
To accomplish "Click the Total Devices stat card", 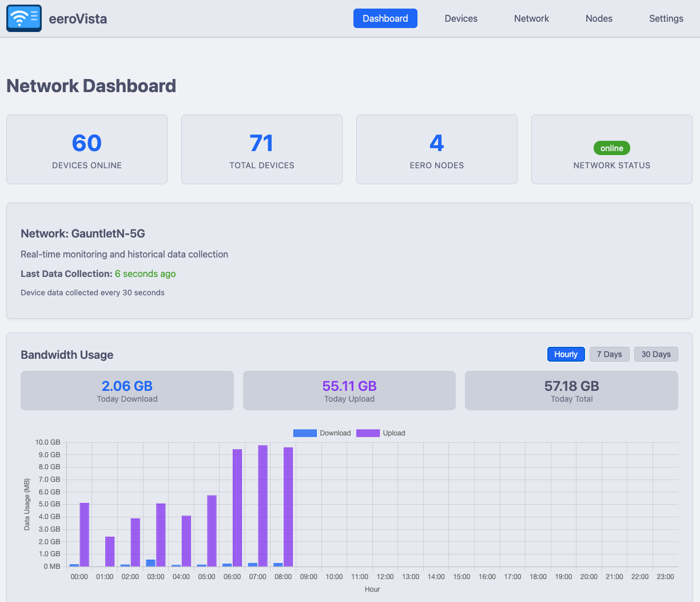I will [262, 149].
